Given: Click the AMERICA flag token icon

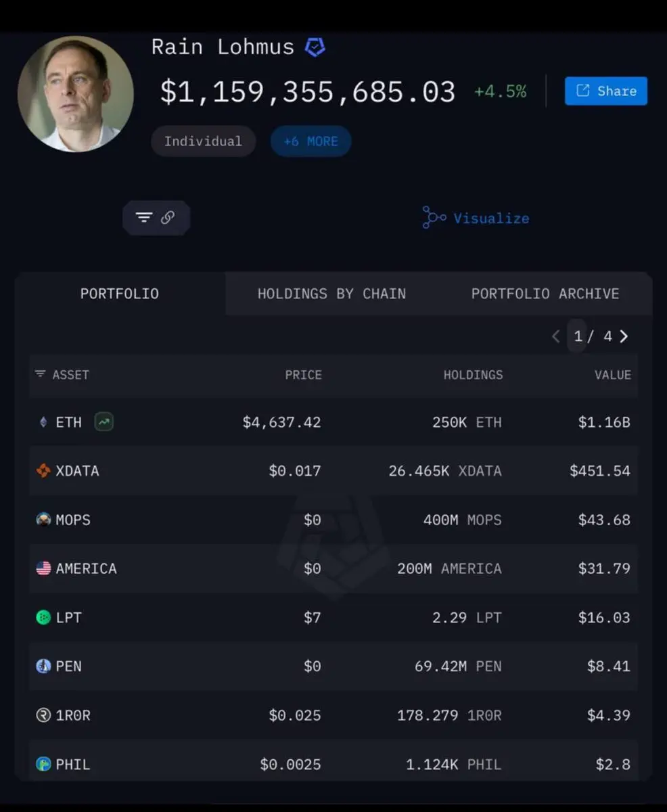Looking at the screenshot, I should 43,568.
